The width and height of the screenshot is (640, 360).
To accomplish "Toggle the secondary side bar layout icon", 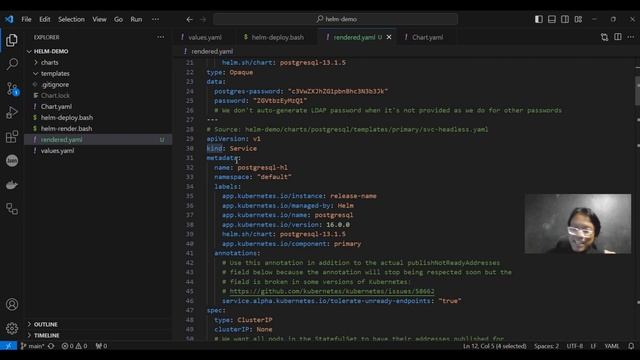I will click(565, 19).
